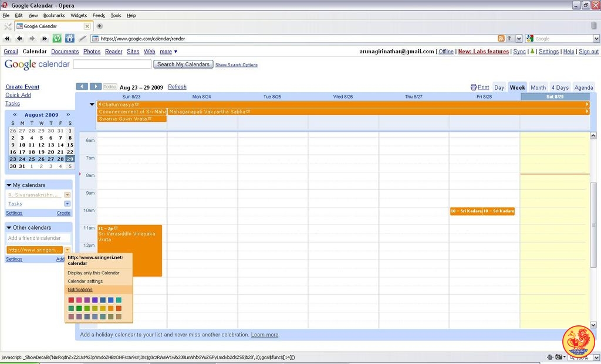601x364 pixels.
Task: Open the Widgets menu
Action: point(79,15)
